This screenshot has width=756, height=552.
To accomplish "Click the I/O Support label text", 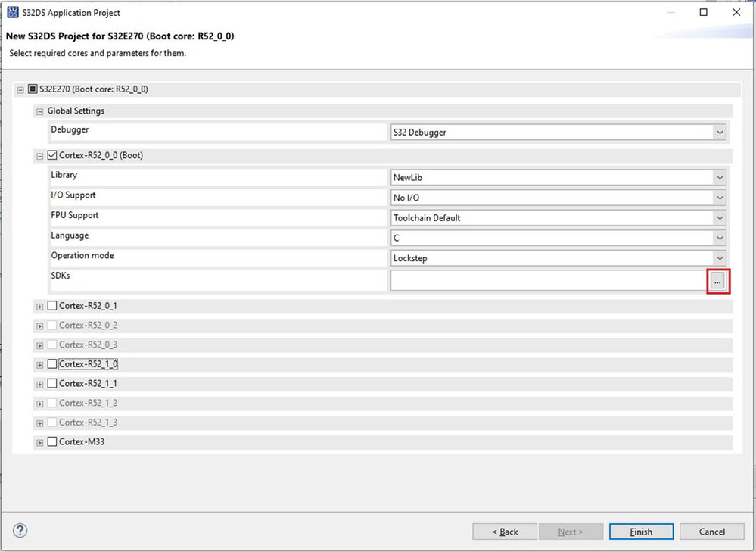I will pos(73,195).
